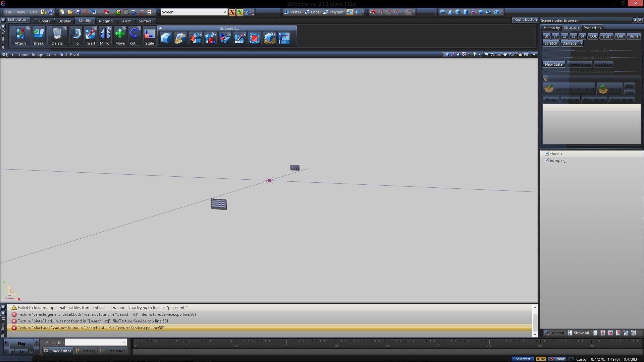Toggle the X axis constraint button

pyautogui.click(x=232, y=12)
